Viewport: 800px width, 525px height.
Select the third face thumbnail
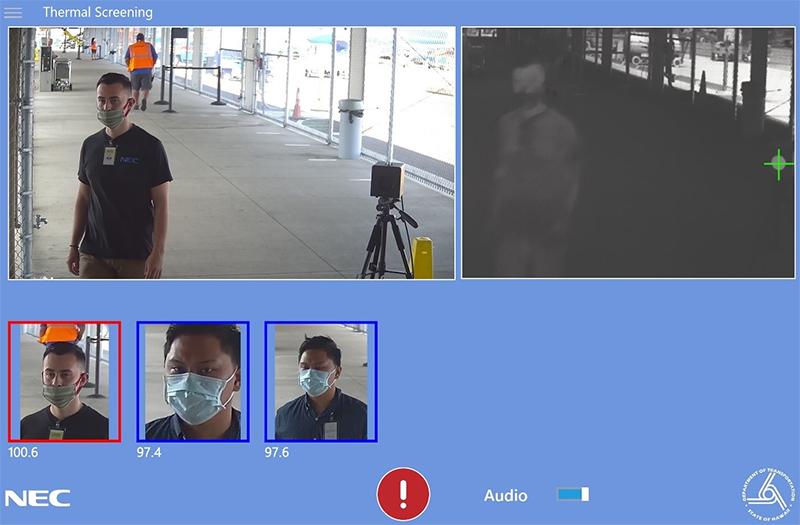(320, 381)
